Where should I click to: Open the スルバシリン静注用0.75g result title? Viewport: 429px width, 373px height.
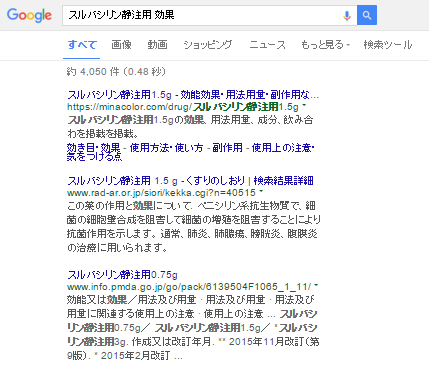(x=122, y=275)
